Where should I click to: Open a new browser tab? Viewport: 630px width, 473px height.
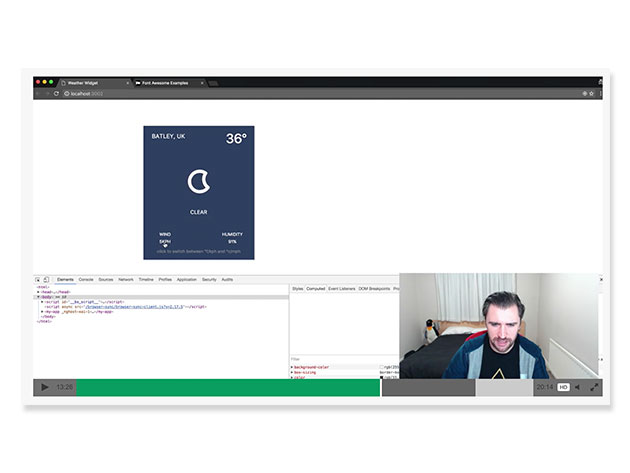213,83
